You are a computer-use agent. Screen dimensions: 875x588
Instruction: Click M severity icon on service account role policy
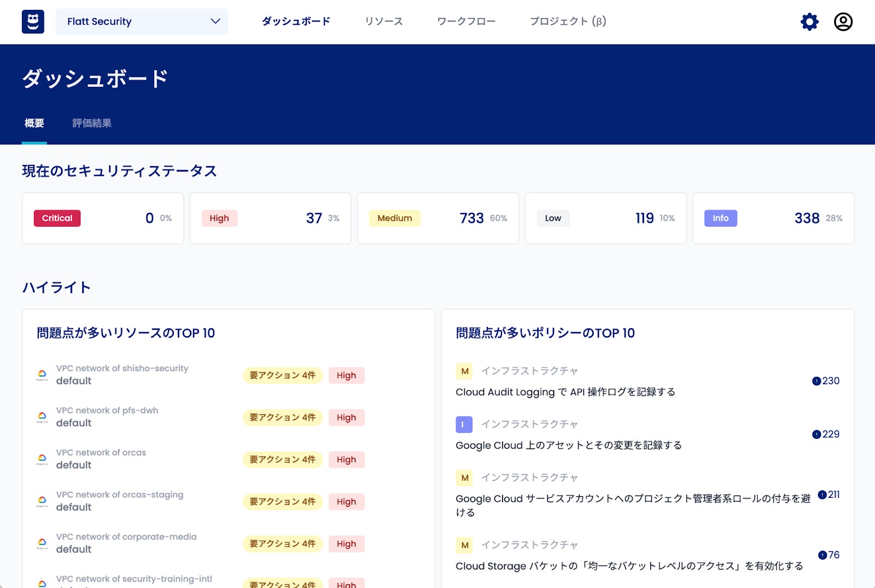(x=464, y=478)
